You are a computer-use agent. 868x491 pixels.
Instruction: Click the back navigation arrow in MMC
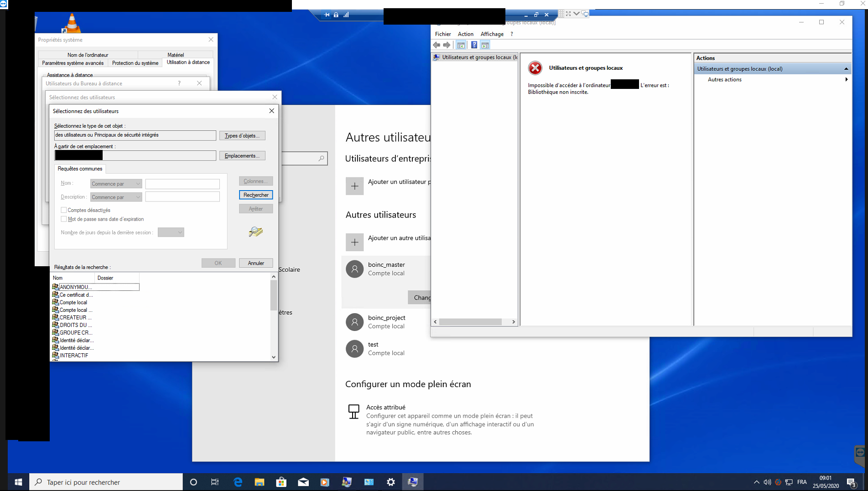click(x=437, y=45)
